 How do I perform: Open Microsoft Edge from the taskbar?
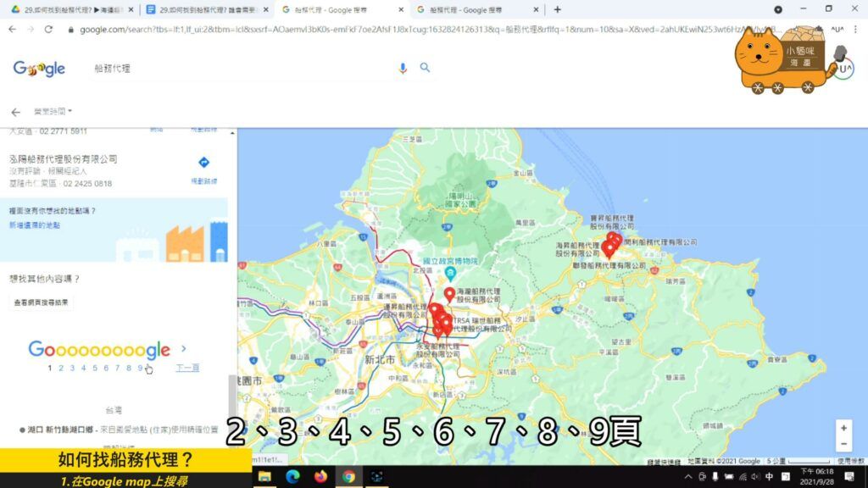tap(292, 476)
